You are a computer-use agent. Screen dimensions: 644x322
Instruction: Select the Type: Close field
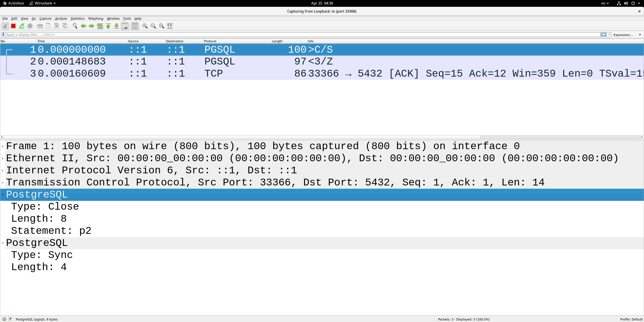[45, 207]
